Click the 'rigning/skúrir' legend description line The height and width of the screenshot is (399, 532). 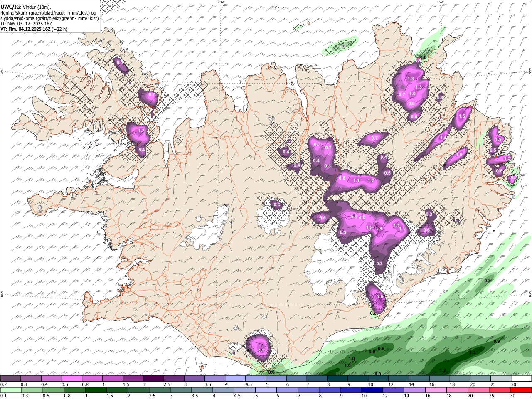coord(48,12)
